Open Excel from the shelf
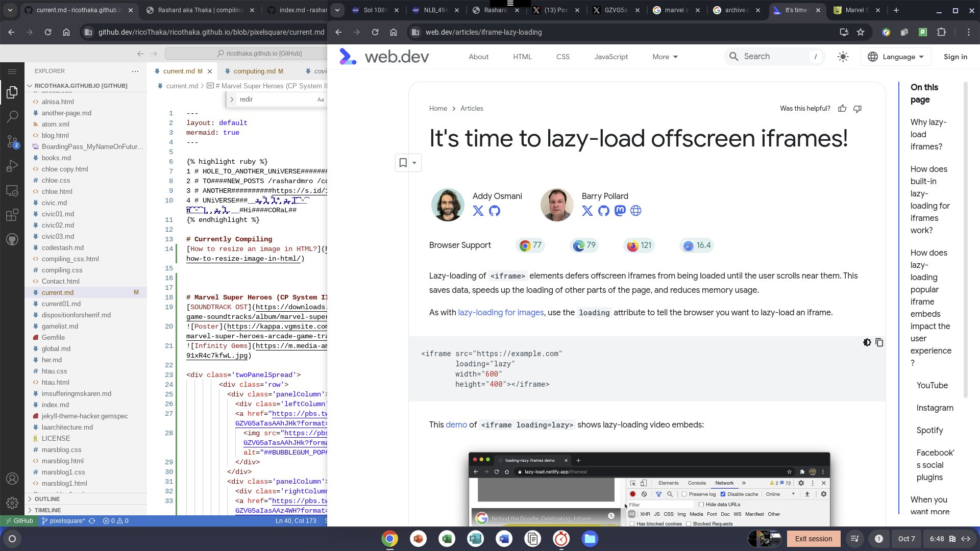The height and width of the screenshot is (551, 980). [x=447, y=539]
